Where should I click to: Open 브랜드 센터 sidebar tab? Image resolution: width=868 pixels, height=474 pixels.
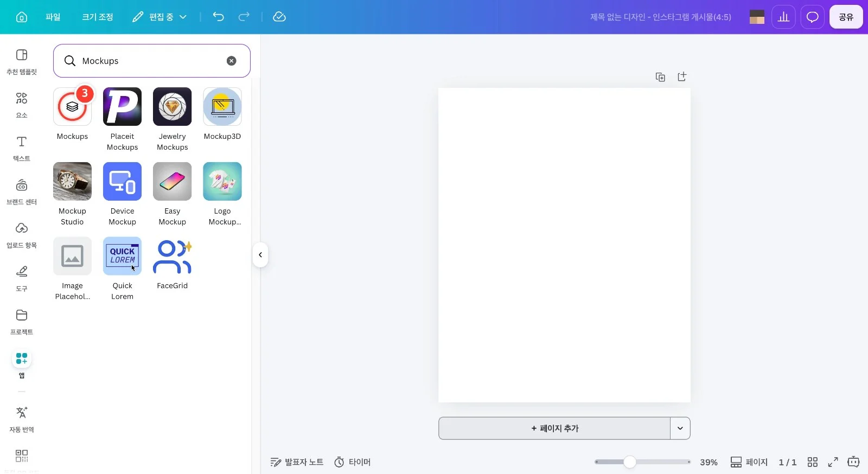pos(22,192)
